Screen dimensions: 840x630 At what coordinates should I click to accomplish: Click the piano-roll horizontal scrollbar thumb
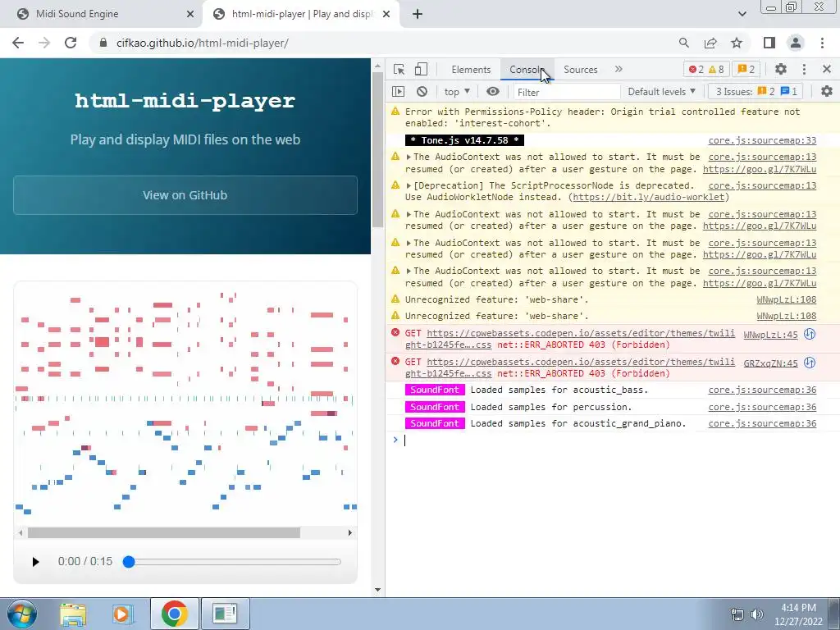(164, 532)
